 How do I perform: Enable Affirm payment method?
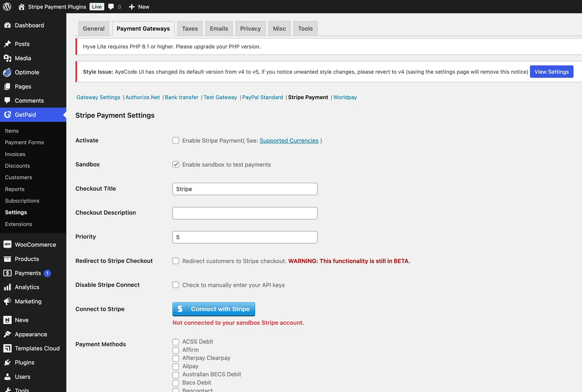pos(176,350)
